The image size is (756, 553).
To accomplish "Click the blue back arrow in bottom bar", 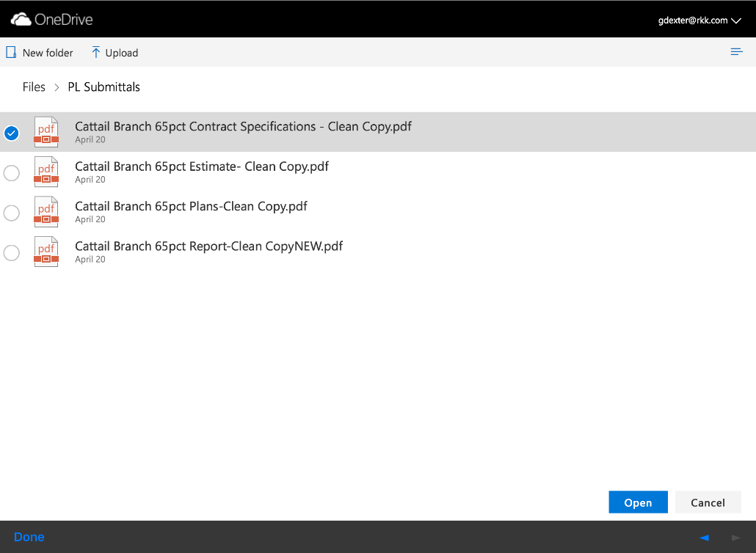I will (705, 538).
